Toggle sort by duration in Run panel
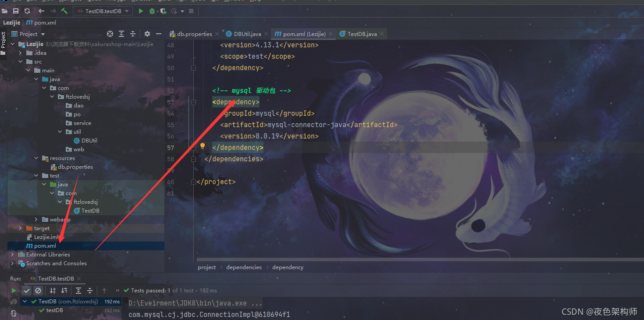 coord(64,290)
